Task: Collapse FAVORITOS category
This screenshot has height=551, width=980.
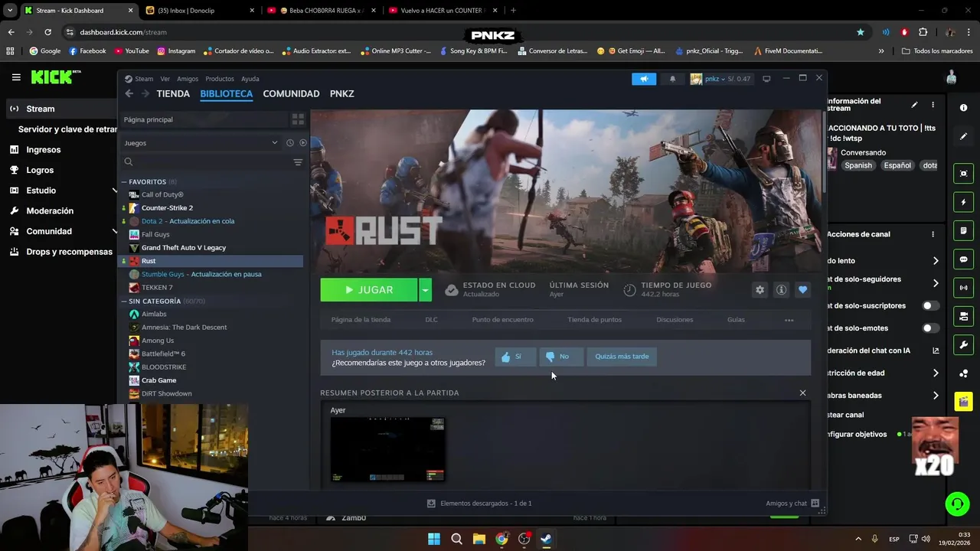Action: (x=123, y=182)
